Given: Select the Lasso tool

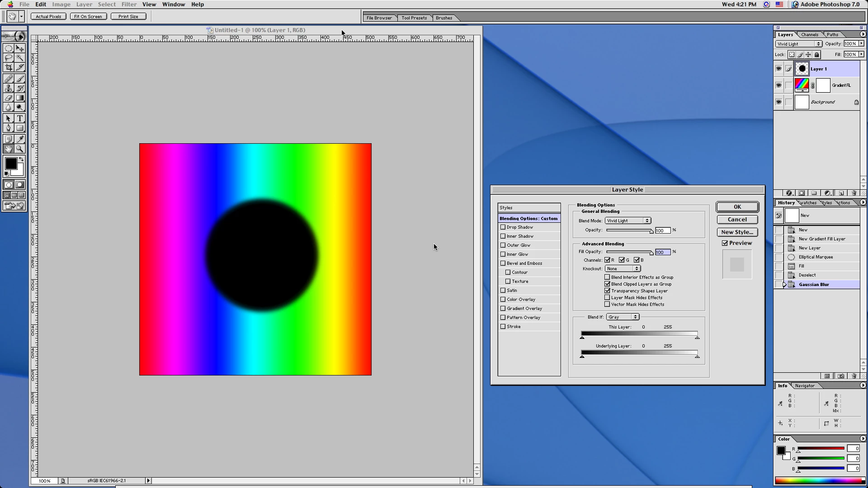Looking at the screenshot, I should point(9,58).
